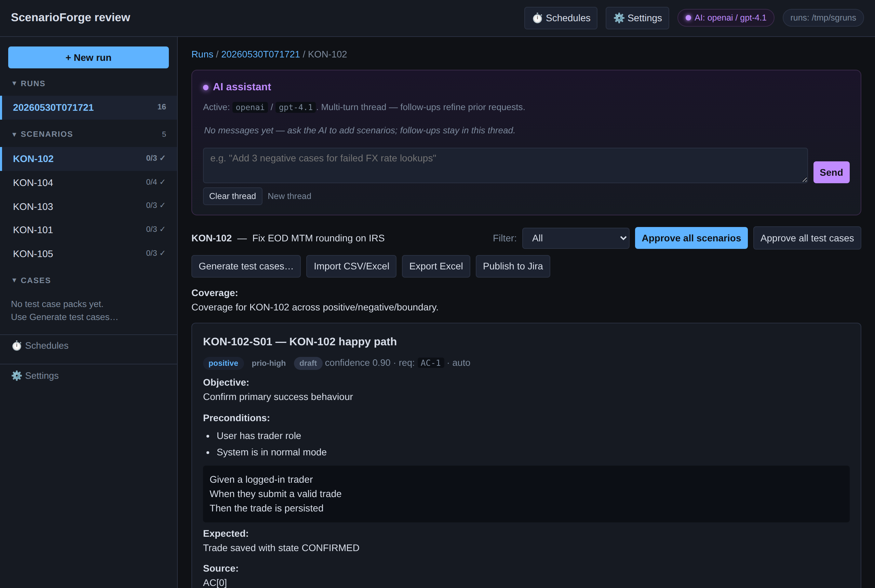Click the checkmark next to KON-102 count
The height and width of the screenshot is (588, 875).
(x=162, y=158)
